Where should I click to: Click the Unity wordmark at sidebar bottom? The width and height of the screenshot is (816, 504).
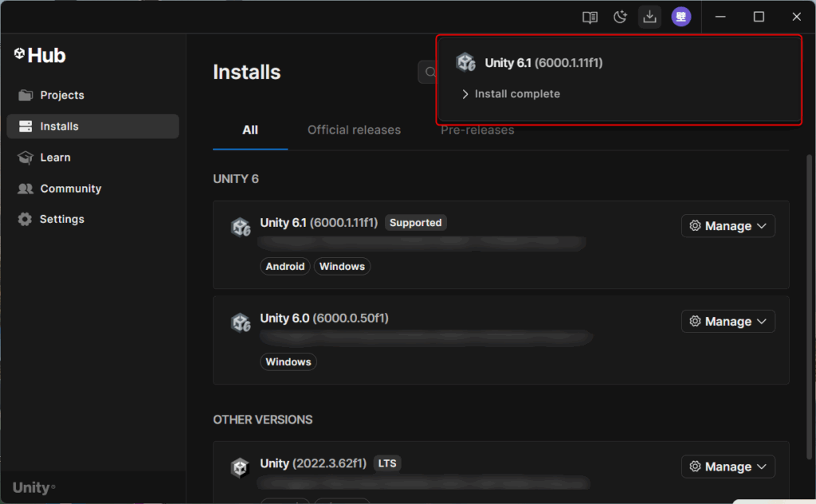33,488
